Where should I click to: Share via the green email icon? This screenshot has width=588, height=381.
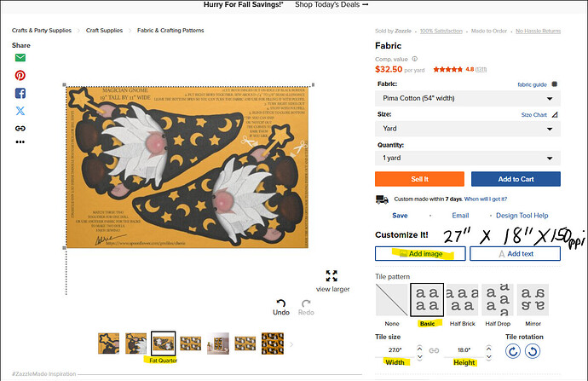pyautogui.click(x=20, y=57)
